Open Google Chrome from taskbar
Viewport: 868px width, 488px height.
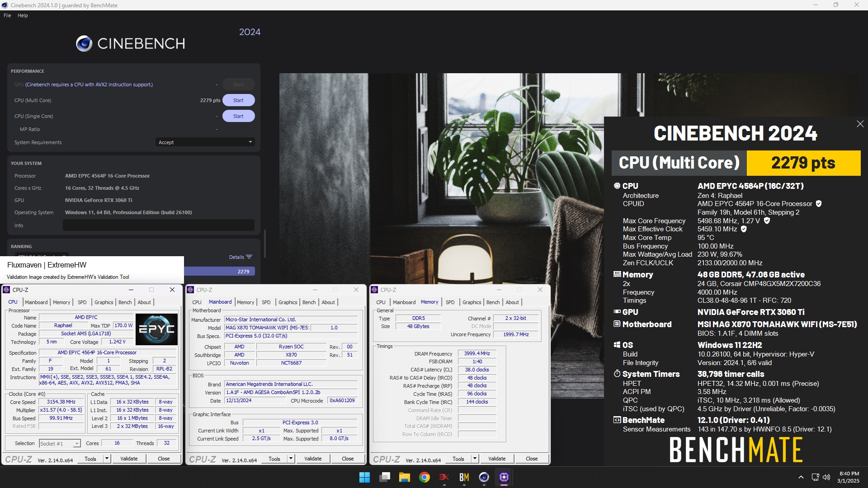[424, 477]
